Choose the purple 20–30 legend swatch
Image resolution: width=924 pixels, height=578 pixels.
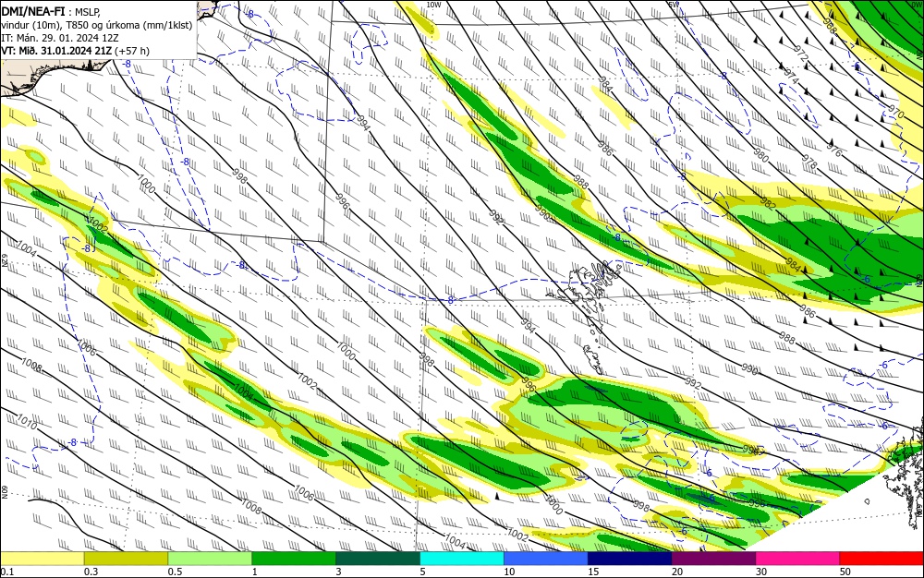[x=713, y=559]
